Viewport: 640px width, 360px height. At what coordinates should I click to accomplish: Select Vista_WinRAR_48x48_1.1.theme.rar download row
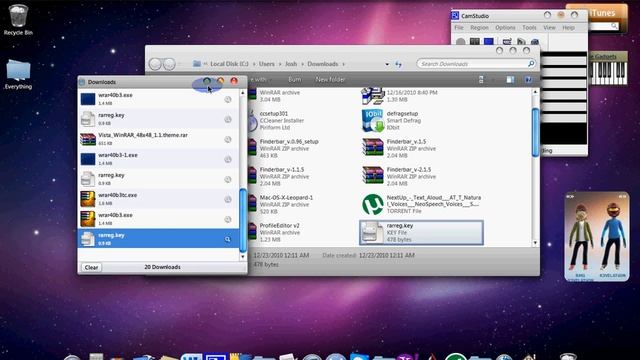[x=158, y=139]
